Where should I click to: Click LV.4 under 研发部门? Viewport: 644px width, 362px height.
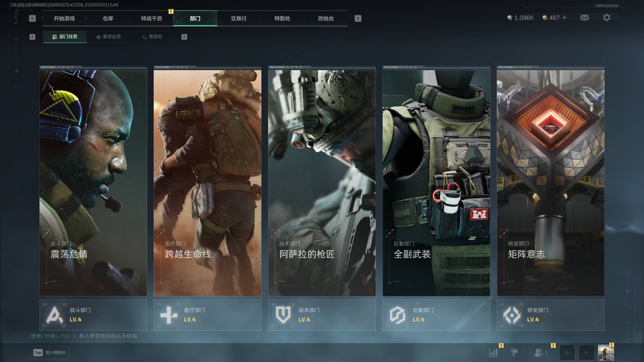[x=533, y=320]
